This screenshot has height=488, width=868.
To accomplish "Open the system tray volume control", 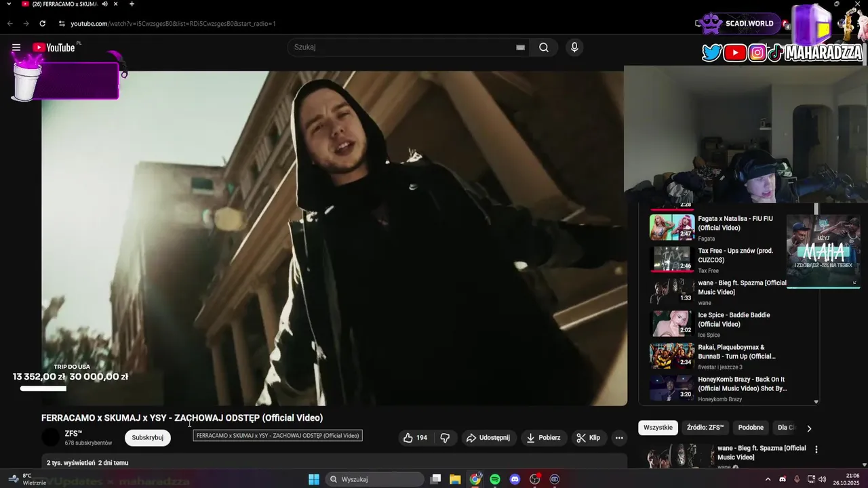I will [x=823, y=479].
